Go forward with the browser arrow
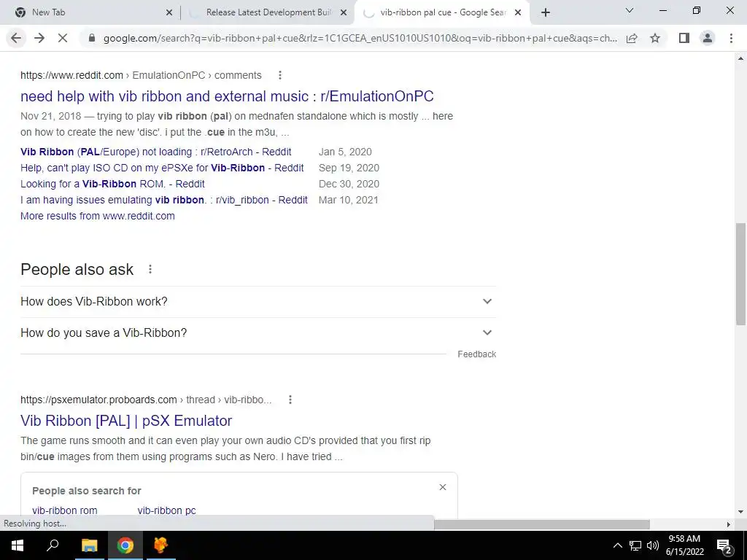Viewport: 747px width, 560px height. click(x=39, y=38)
